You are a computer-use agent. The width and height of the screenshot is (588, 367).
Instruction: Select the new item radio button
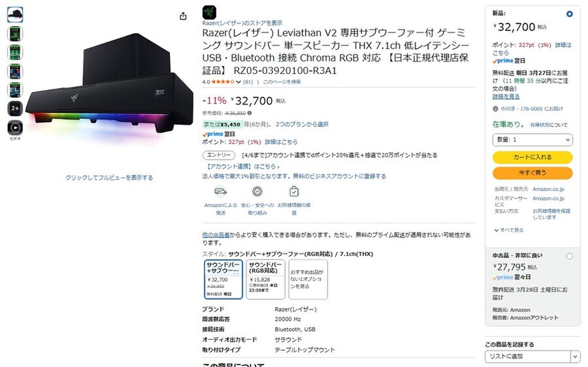point(569,14)
